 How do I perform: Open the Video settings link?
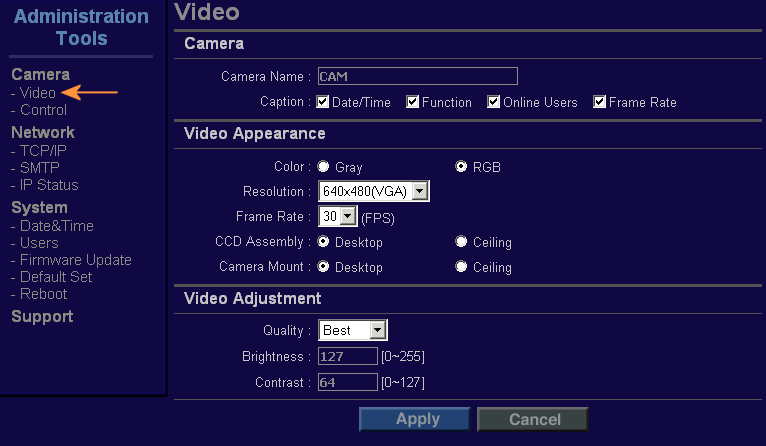pyautogui.click(x=38, y=93)
